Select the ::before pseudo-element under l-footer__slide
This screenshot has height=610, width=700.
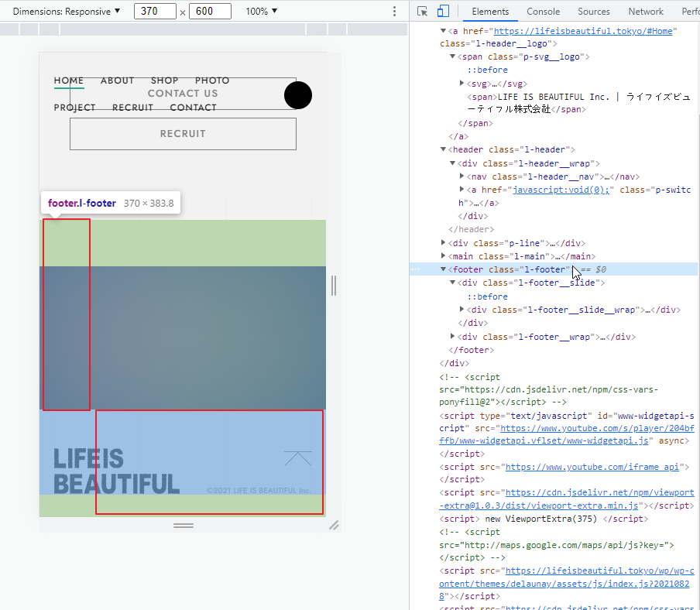(487, 296)
